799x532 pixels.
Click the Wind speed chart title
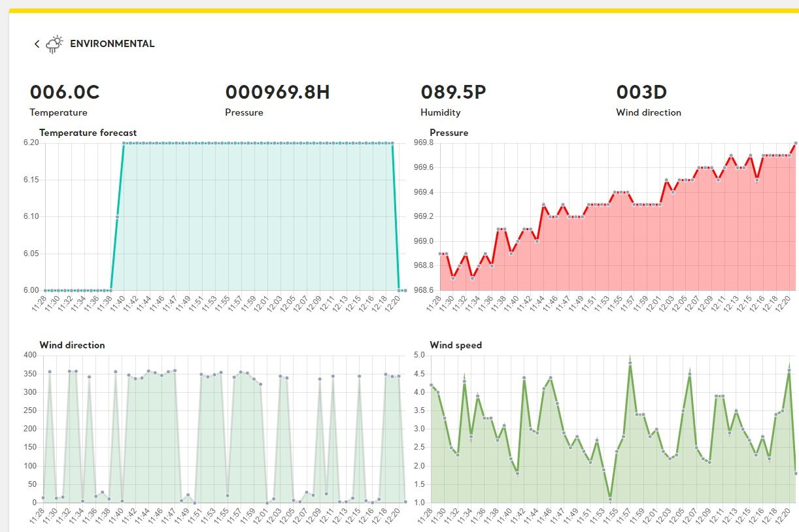tap(455, 345)
